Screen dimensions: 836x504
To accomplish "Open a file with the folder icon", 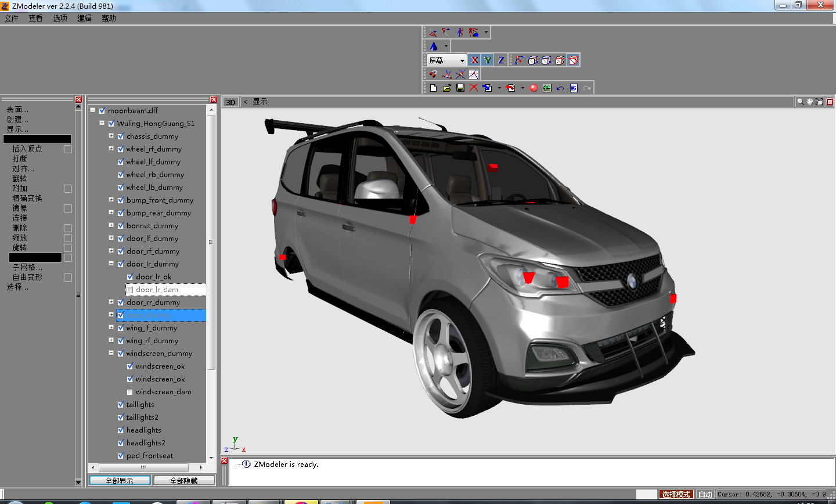I will (x=446, y=88).
